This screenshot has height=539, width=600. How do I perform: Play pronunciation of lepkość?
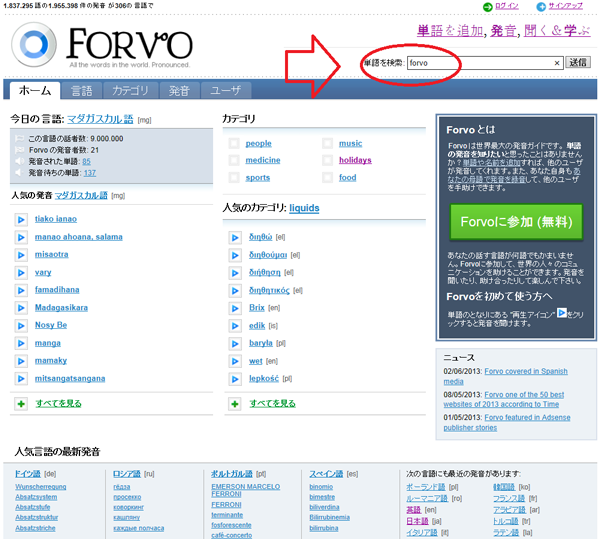point(235,379)
